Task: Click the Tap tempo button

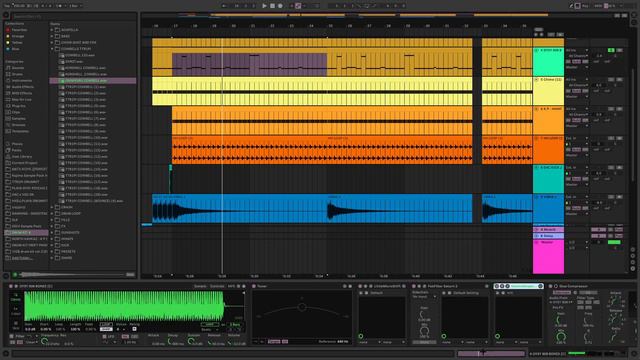Action: coord(7,6)
